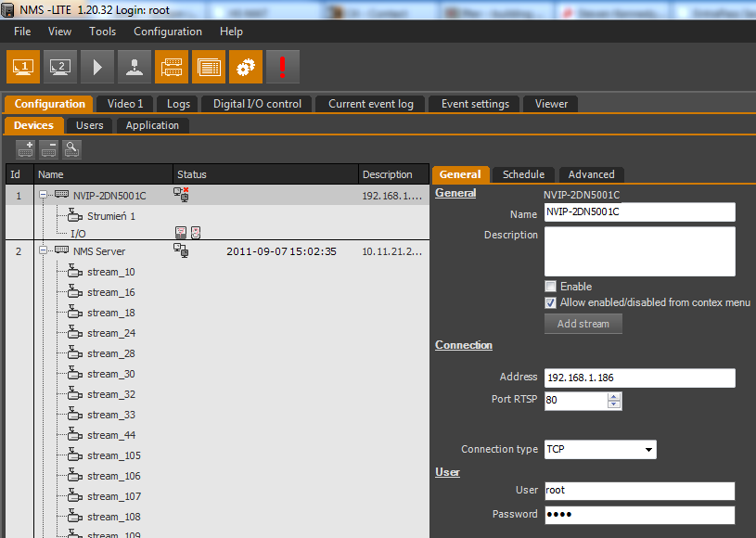Click the Strumień 1 camera icon

point(75,215)
